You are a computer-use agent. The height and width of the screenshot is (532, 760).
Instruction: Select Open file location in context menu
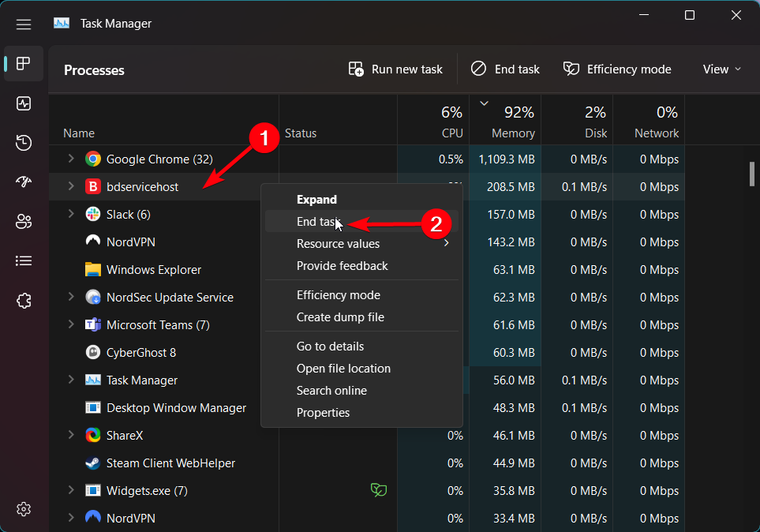343,369
